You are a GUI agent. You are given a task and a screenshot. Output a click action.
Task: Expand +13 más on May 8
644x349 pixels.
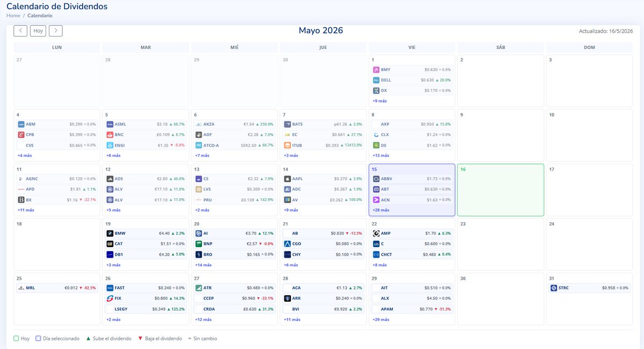[x=381, y=156]
